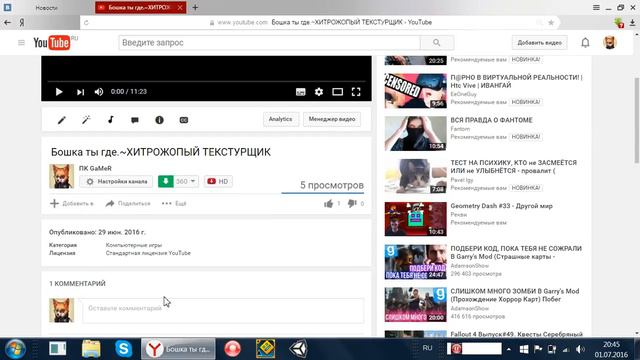Viewport: 640px width, 360px height.
Task: Click the browser address bar
Action: pyautogui.click(x=320, y=22)
